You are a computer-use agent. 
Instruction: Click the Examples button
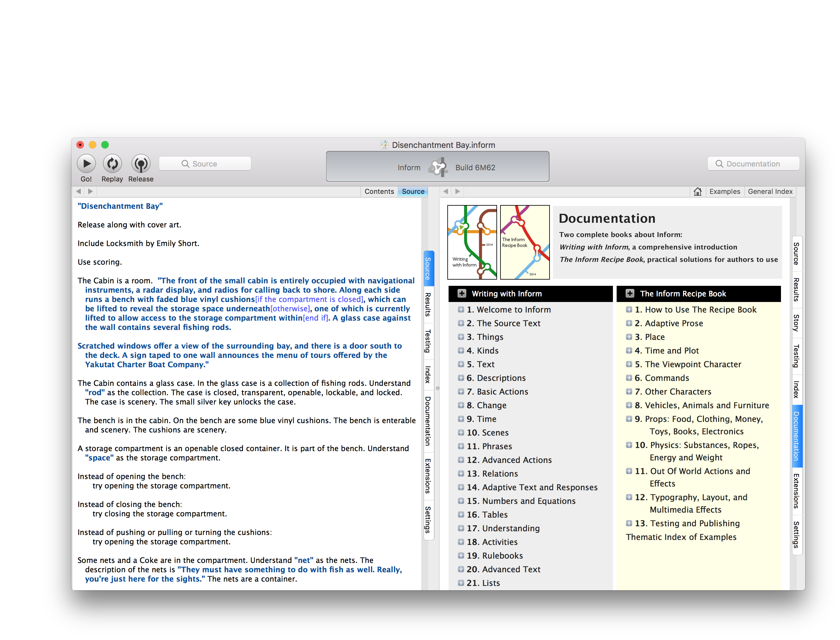point(725,191)
